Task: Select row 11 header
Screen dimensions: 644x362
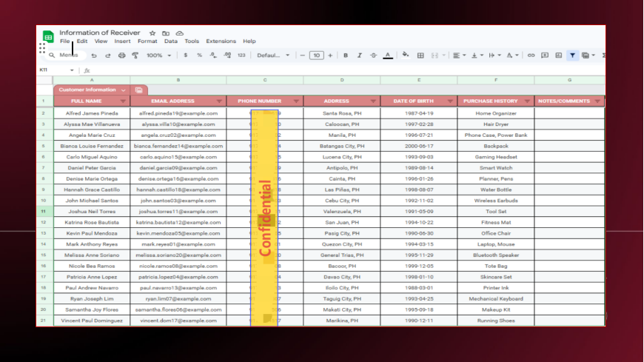Action: pos(44,212)
